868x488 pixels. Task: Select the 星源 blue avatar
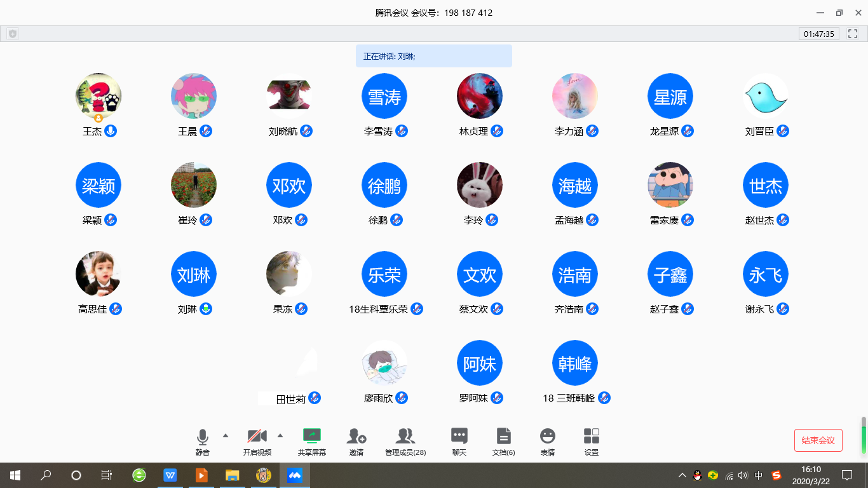(670, 96)
